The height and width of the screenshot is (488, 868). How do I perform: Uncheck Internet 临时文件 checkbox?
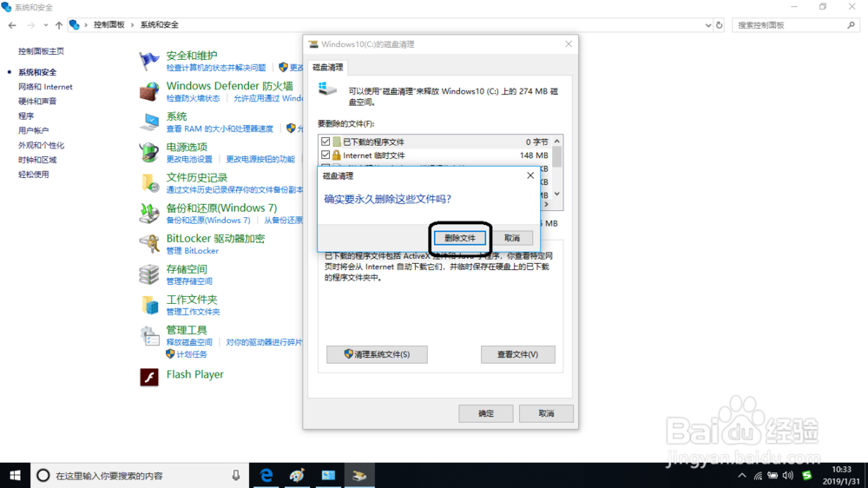pos(325,155)
